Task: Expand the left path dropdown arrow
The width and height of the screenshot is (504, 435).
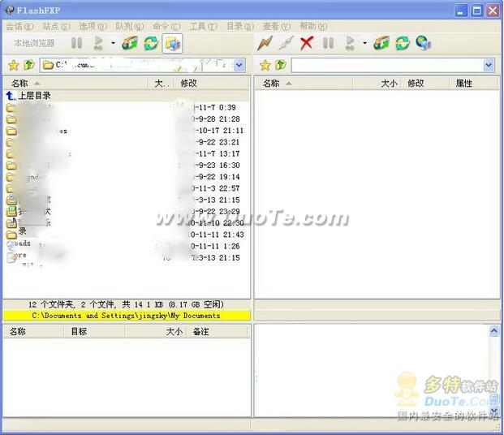Action: click(239, 65)
